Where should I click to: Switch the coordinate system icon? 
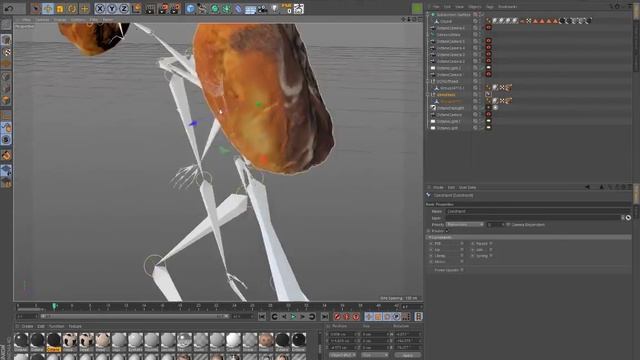137,9
